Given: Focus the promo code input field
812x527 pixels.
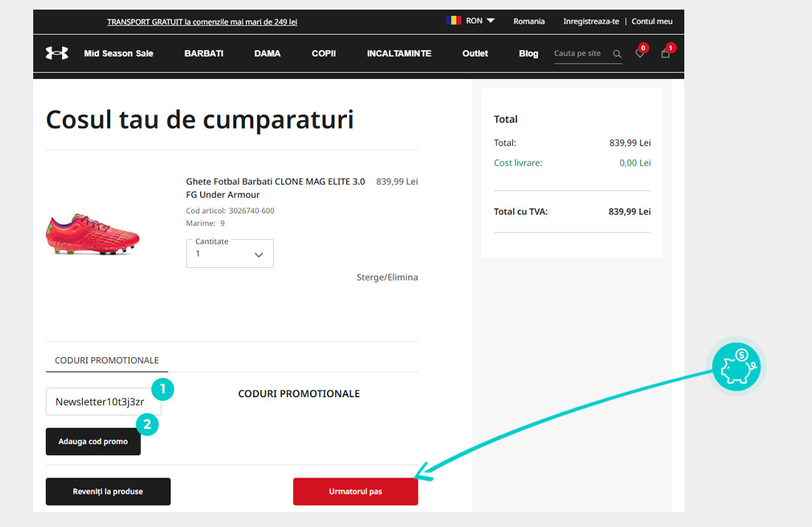Looking at the screenshot, I should coord(103,402).
